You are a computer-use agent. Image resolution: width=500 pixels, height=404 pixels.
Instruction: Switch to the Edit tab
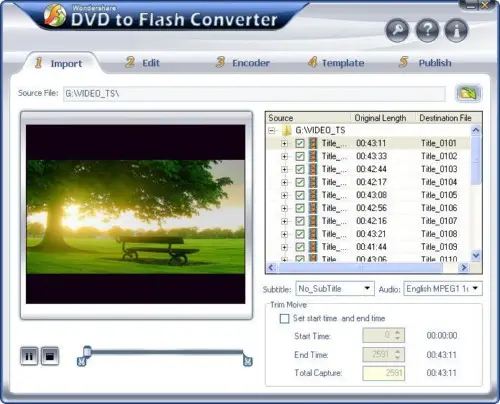click(x=143, y=63)
